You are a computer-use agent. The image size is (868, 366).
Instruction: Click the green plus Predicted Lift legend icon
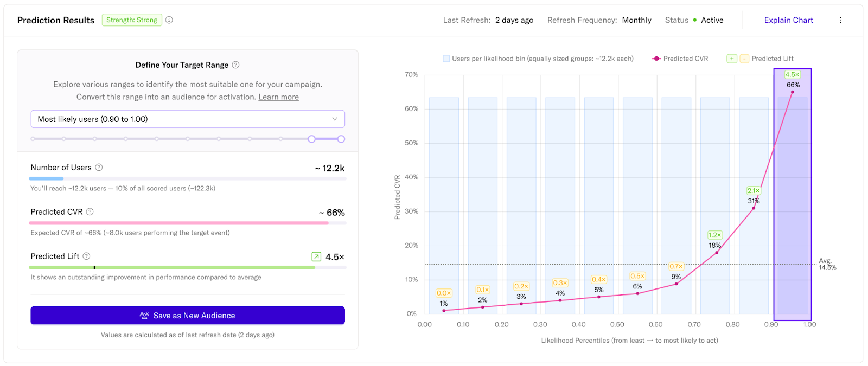(x=732, y=59)
